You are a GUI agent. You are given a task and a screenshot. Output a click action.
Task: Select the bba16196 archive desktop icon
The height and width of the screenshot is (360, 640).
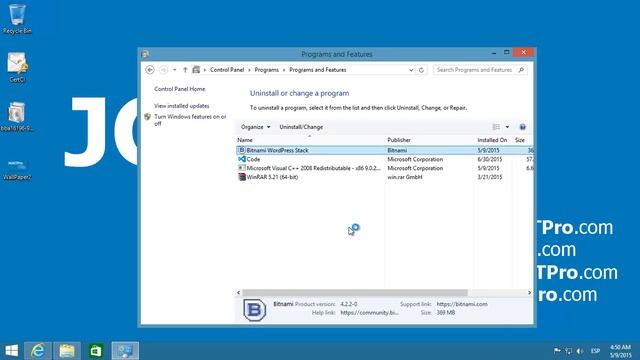(17, 116)
